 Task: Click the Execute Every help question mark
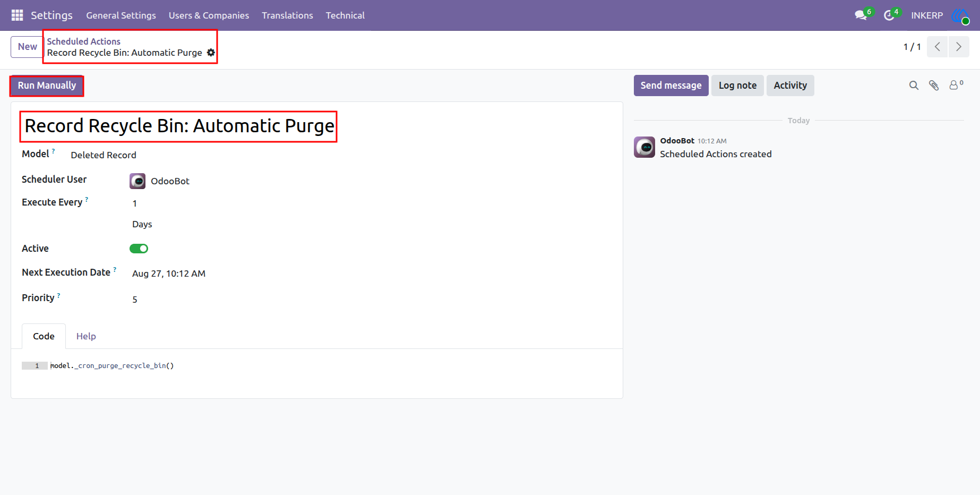coord(87,200)
